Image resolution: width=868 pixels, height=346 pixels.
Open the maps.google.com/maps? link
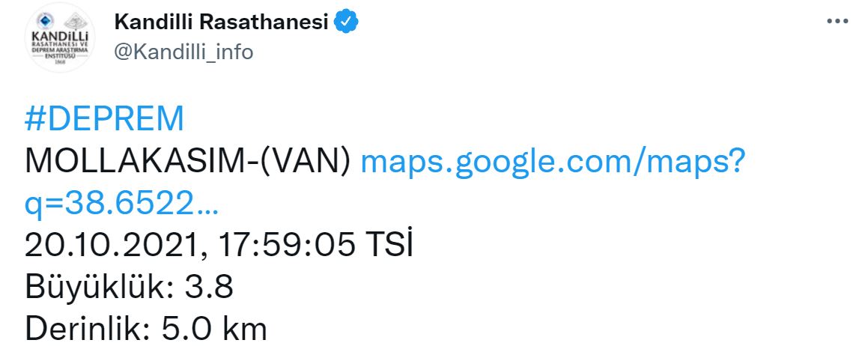click(x=552, y=162)
